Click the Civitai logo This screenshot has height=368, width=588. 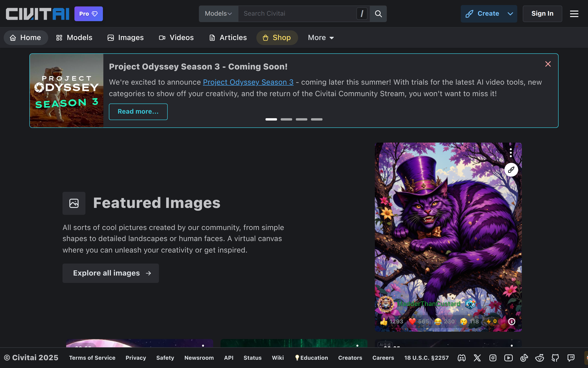[37, 14]
